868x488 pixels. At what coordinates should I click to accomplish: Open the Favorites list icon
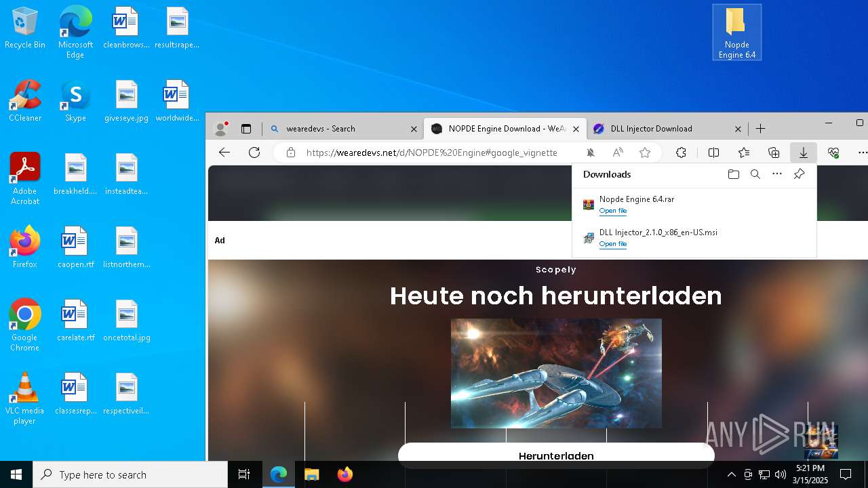pyautogui.click(x=744, y=152)
